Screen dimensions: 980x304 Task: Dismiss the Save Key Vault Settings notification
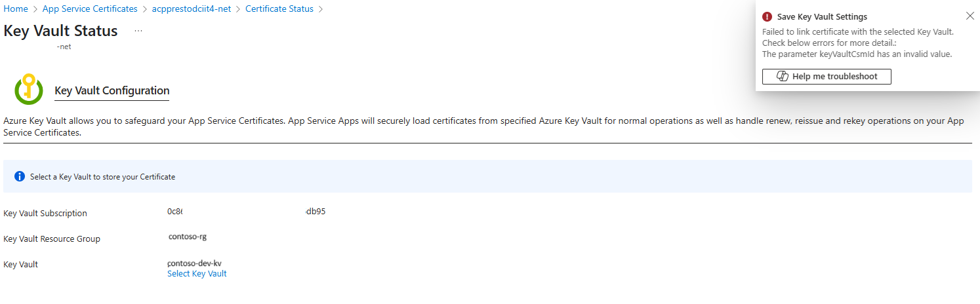[x=970, y=16]
